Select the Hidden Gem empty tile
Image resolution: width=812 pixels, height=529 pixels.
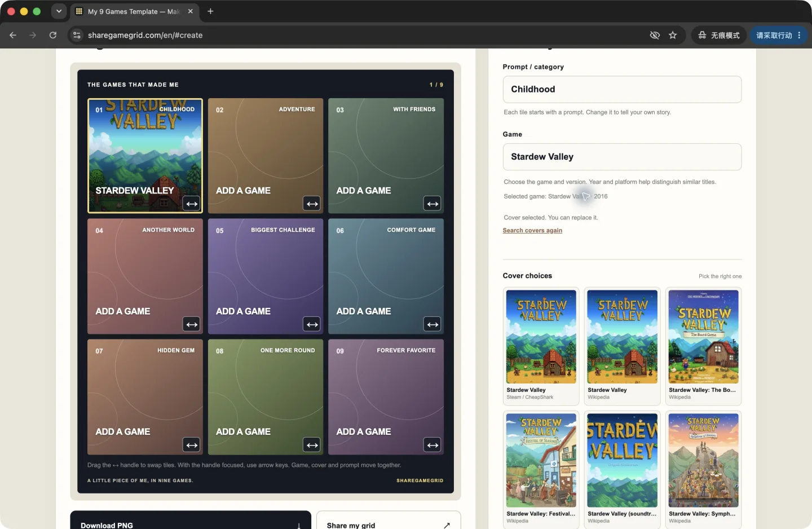pyautogui.click(x=145, y=397)
